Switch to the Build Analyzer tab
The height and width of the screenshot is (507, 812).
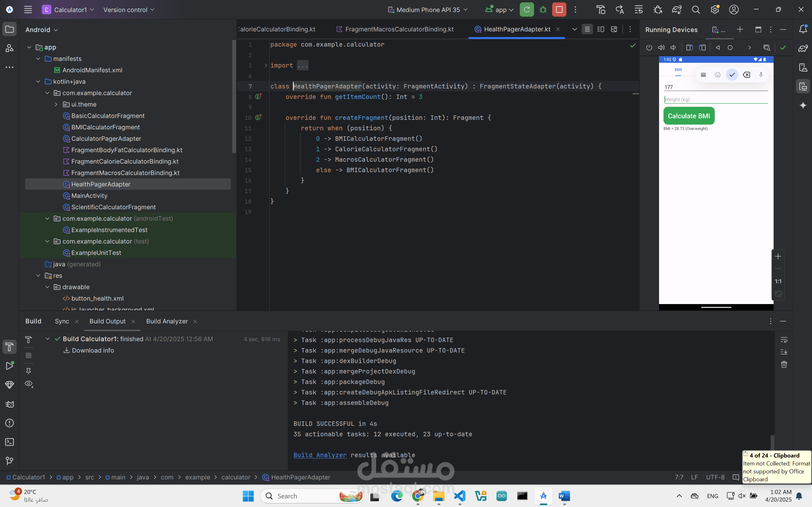pyautogui.click(x=167, y=321)
